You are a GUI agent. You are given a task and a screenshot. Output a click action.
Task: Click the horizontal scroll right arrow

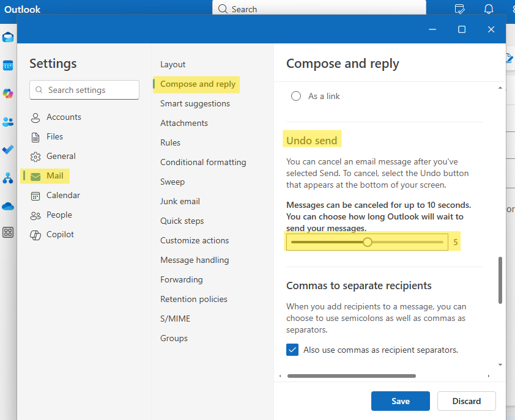[x=489, y=375]
